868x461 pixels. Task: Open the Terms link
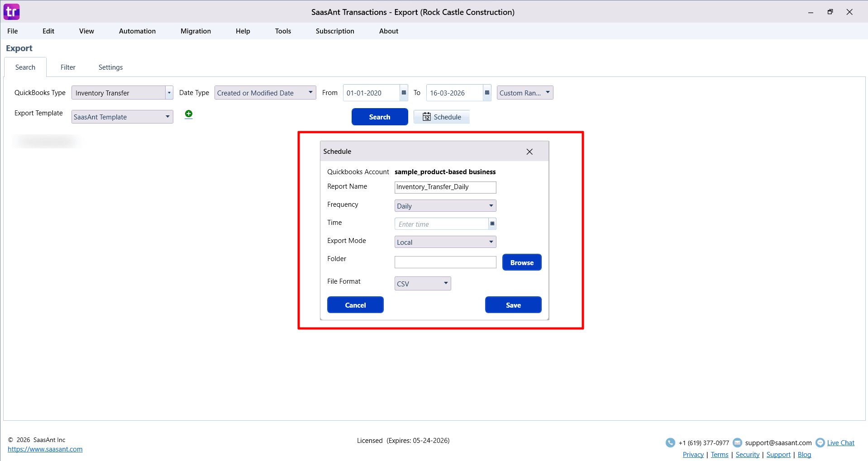click(x=720, y=455)
